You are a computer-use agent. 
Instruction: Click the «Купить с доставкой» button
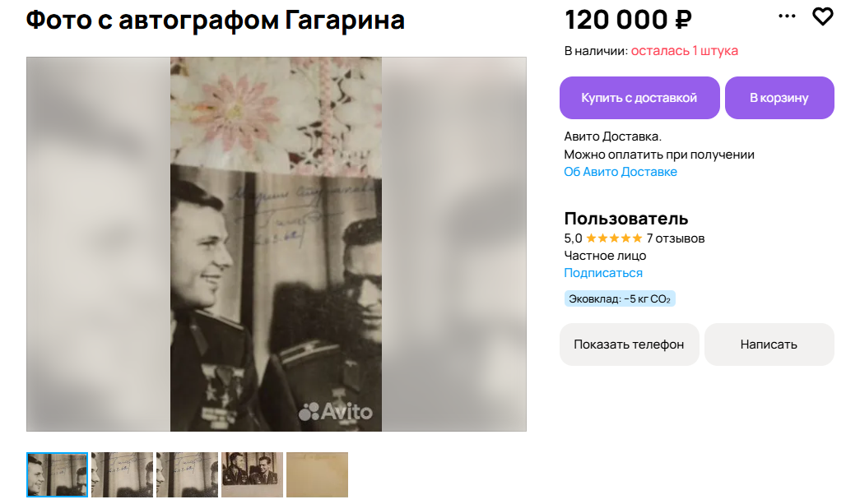(639, 98)
